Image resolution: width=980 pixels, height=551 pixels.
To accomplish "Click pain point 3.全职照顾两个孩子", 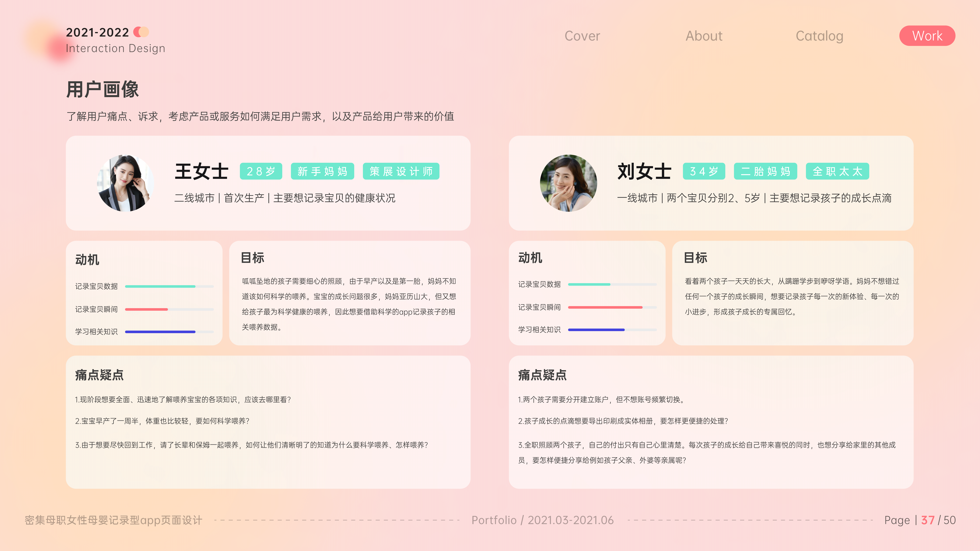I will coord(707,453).
